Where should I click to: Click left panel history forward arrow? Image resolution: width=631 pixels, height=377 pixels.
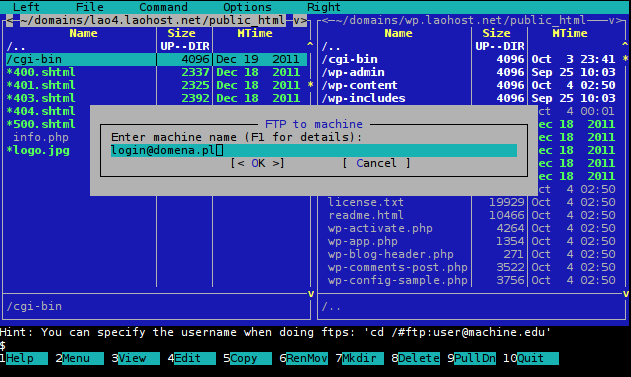click(x=303, y=20)
